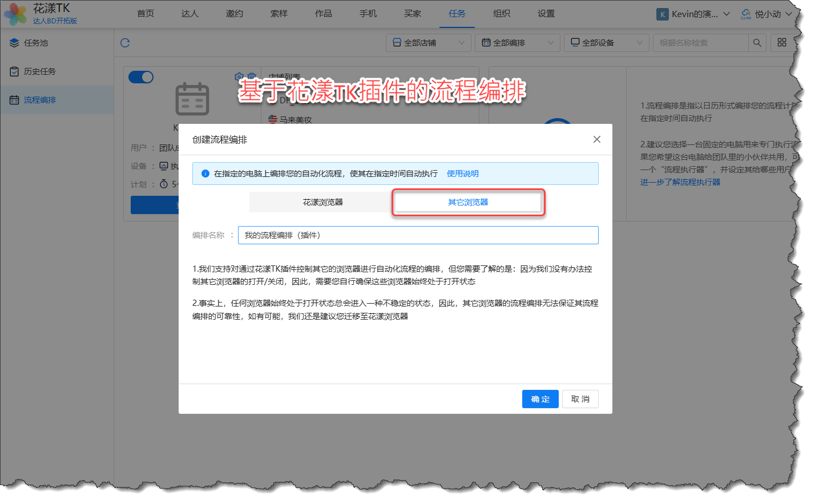Open the Kevin team account dropdown
This screenshot has height=504, width=815.
(693, 14)
